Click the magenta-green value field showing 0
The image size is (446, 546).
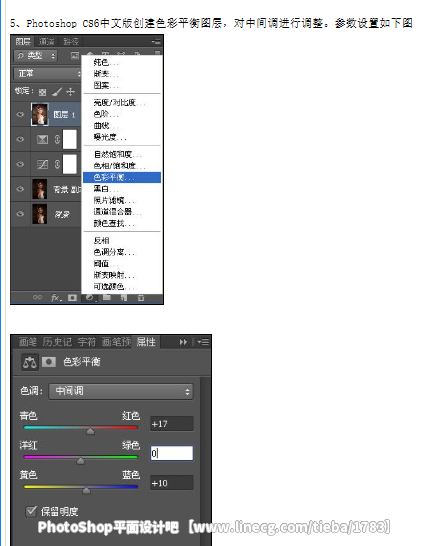coord(171,453)
